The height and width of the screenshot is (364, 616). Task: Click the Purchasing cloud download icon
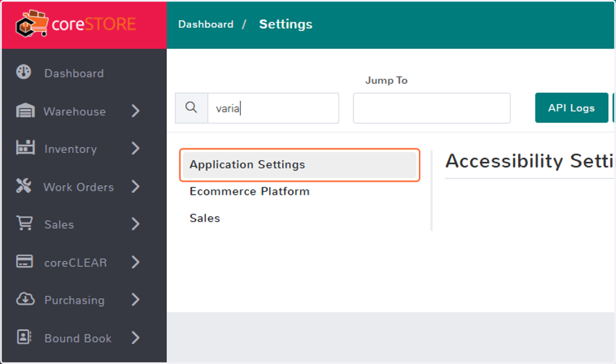pyautogui.click(x=25, y=299)
